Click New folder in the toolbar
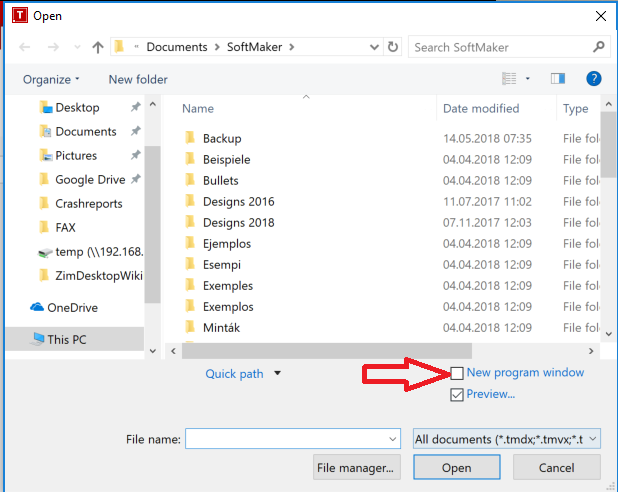This screenshot has height=492, width=618. [x=136, y=79]
